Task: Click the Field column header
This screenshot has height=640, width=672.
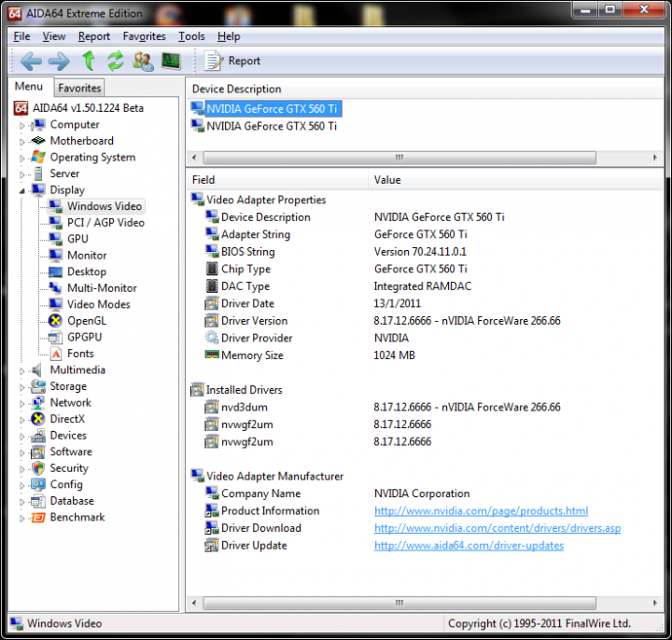Action: tap(277, 180)
